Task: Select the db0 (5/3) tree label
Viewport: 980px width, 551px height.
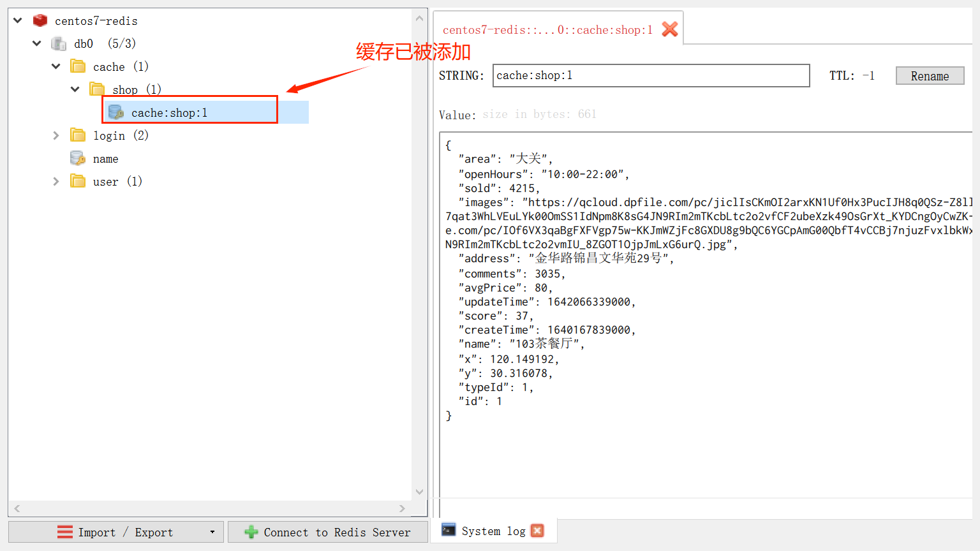Action: 105,43
